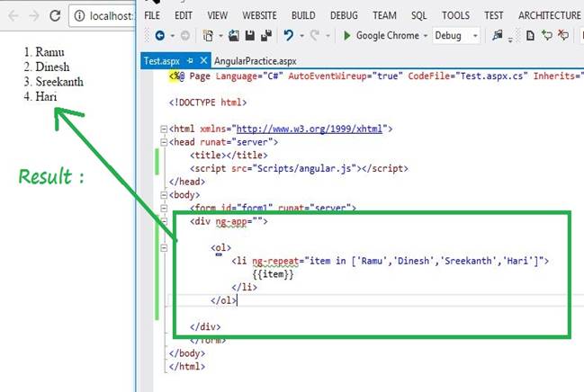Open the TOOLS menu
Image resolution: width=584 pixels, height=392 pixels.
click(x=455, y=15)
